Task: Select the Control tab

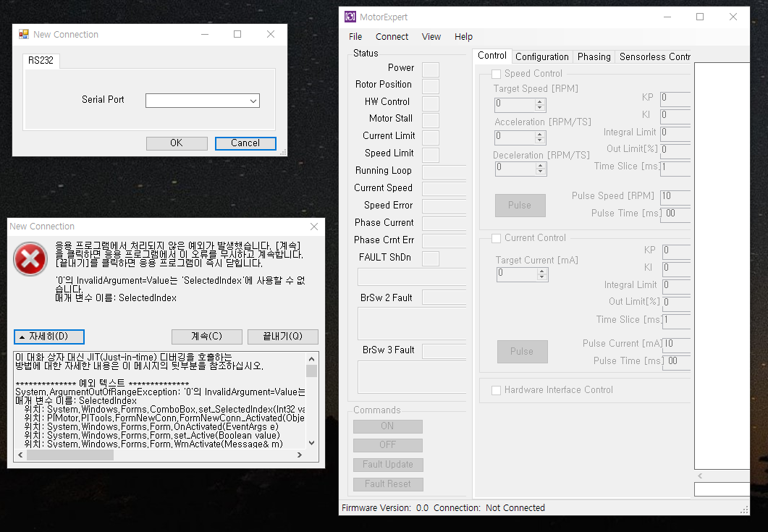Action: point(492,55)
